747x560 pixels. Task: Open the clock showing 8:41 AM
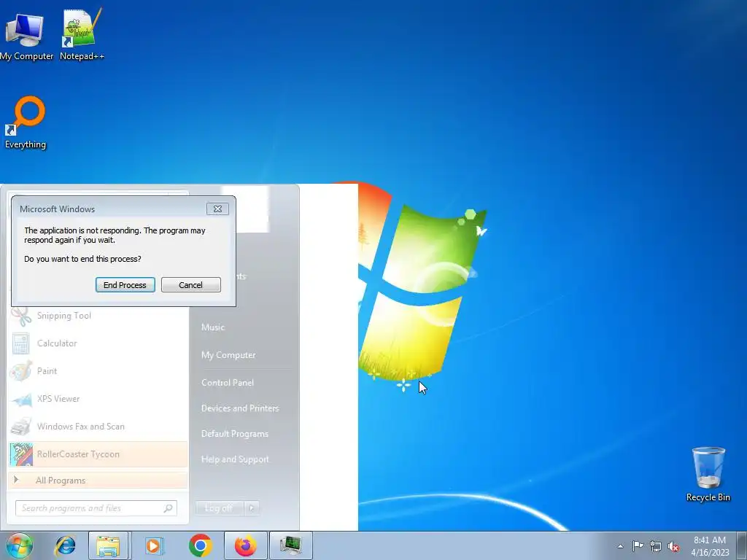[710, 546]
